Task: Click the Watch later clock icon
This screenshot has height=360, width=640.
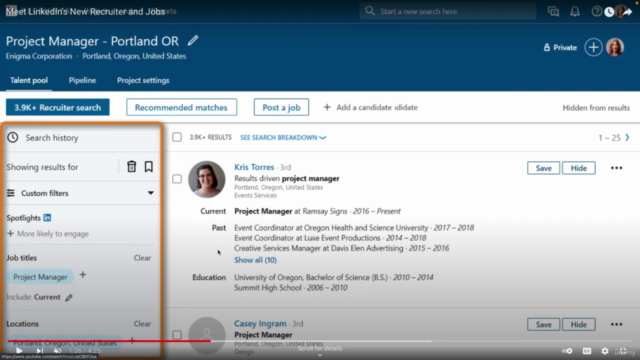Action: point(609,12)
